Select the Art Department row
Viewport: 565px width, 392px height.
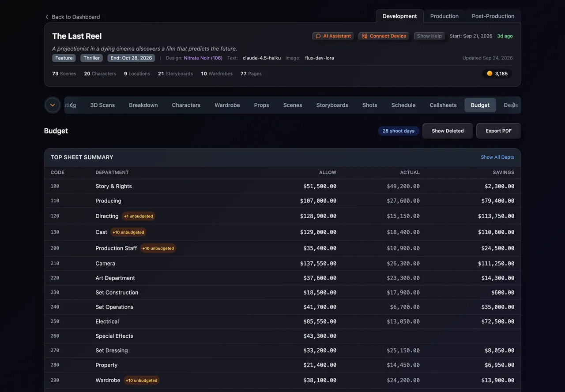(x=282, y=278)
